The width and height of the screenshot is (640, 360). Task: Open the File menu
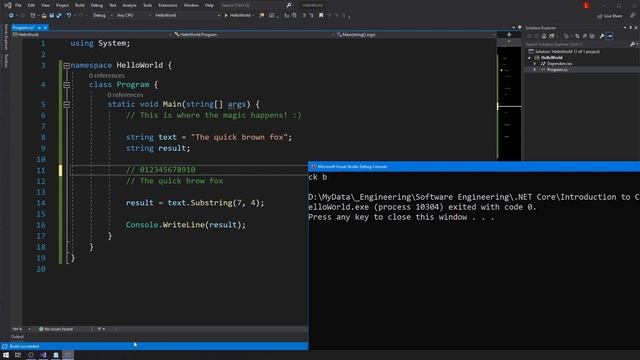pyautogui.click(x=18, y=5)
